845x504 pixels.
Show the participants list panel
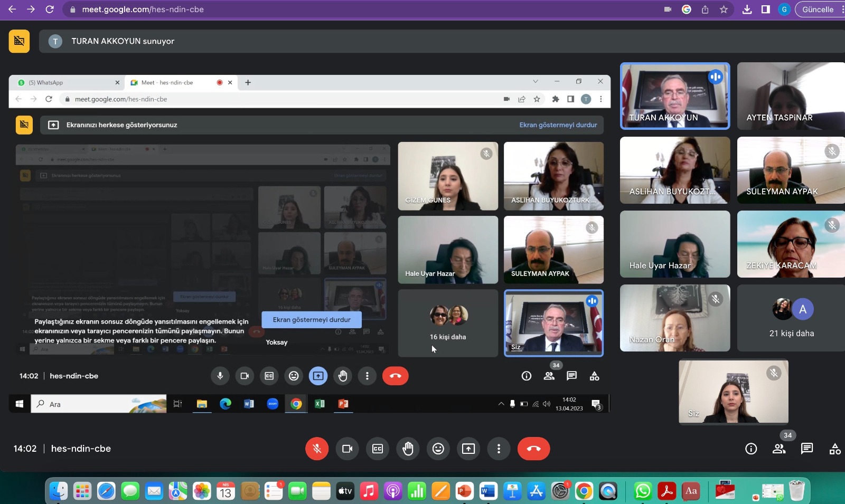click(x=778, y=449)
